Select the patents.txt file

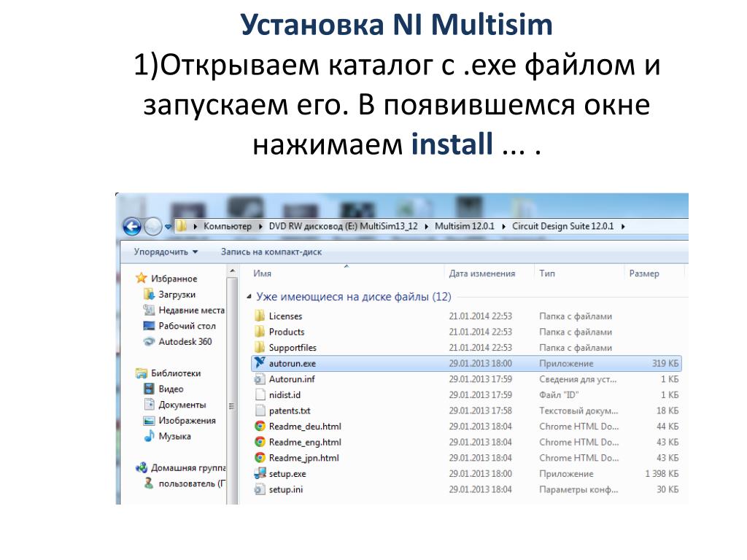[289, 410]
